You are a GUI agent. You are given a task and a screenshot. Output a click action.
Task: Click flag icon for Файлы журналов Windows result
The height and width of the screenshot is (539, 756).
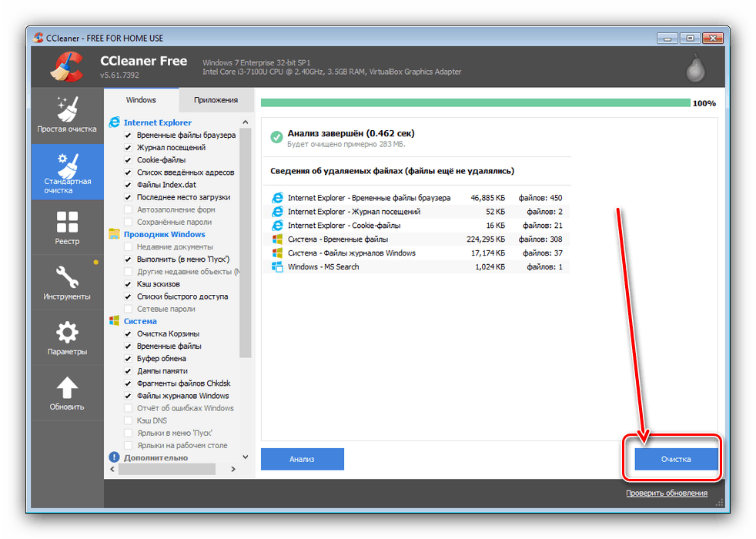tap(277, 253)
